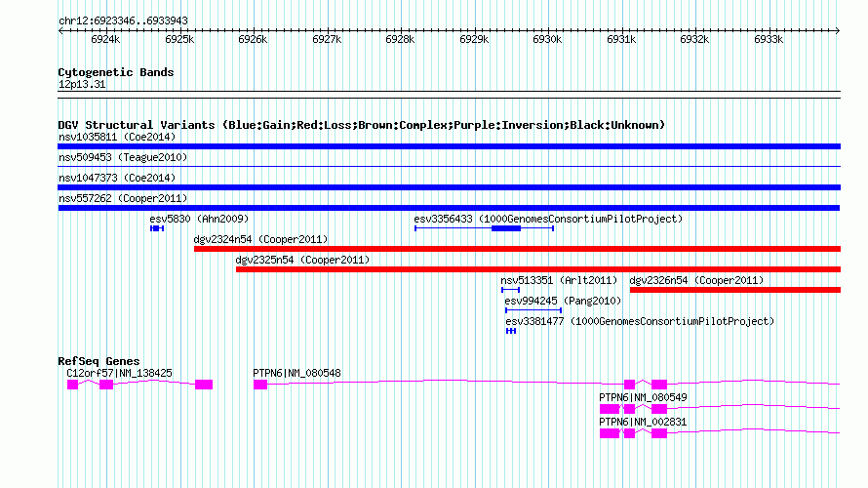The width and height of the screenshot is (868, 488).
Task: Click the 6929k ruler tick label
Action: [474, 39]
